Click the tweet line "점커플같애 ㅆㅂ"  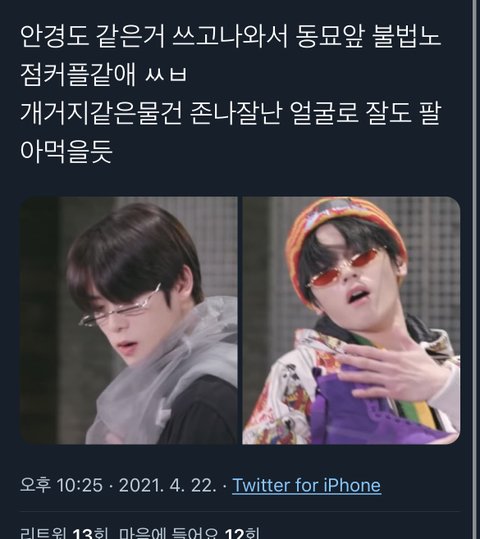(x=103, y=75)
